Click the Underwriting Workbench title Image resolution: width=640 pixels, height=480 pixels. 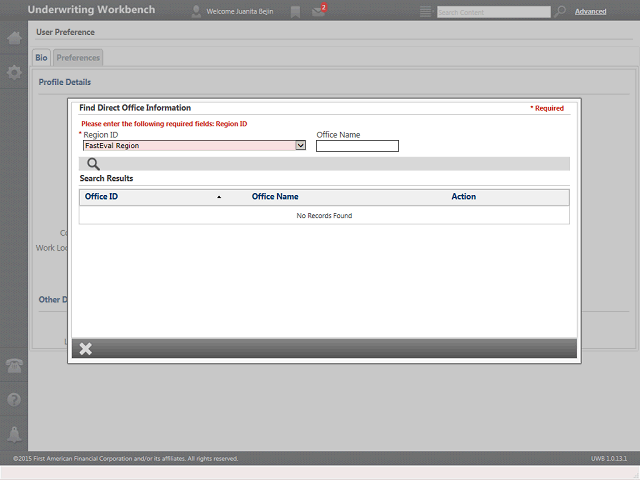click(x=91, y=9)
